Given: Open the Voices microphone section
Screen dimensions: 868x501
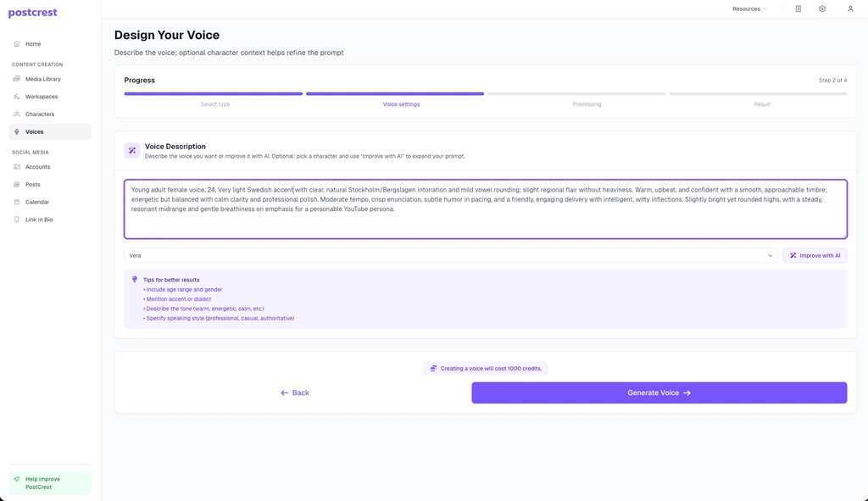Looking at the screenshot, I should [16, 131].
